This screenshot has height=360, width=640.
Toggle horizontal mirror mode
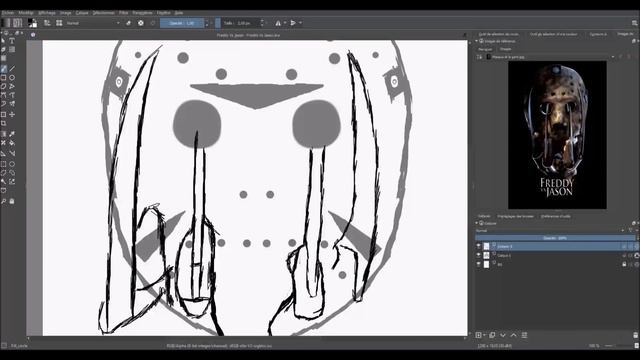point(278,23)
